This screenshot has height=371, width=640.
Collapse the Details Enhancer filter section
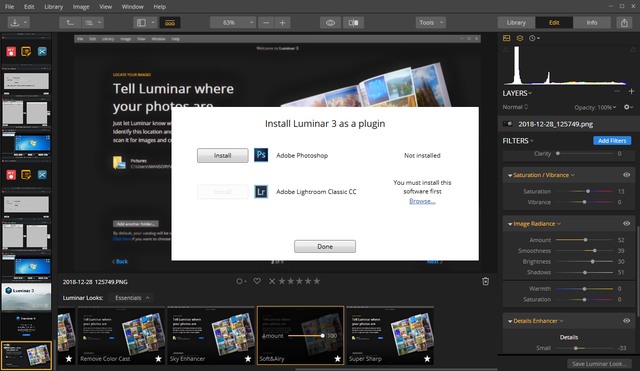[510, 321]
